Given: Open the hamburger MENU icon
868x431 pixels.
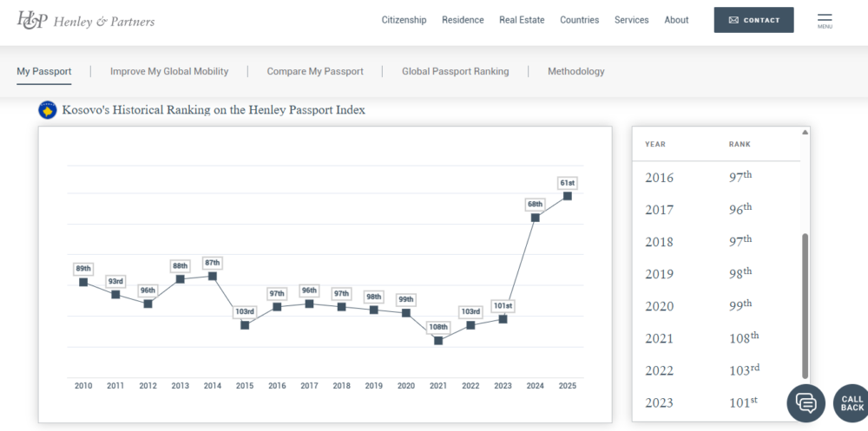Looking at the screenshot, I should pyautogui.click(x=825, y=21).
